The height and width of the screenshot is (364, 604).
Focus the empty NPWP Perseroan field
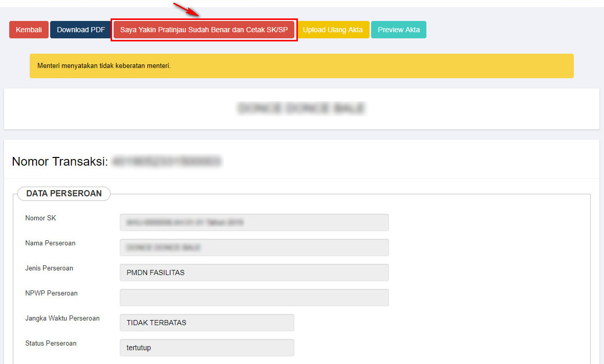pyautogui.click(x=254, y=298)
